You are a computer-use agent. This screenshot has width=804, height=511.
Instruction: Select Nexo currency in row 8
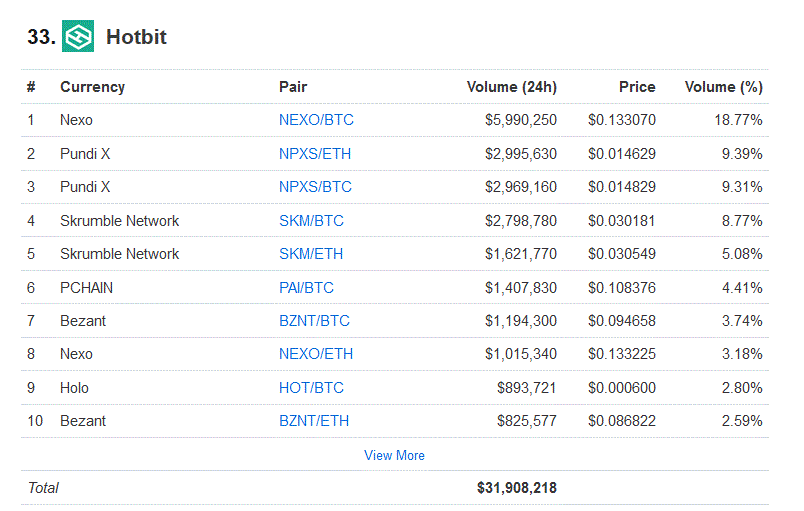(x=76, y=354)
